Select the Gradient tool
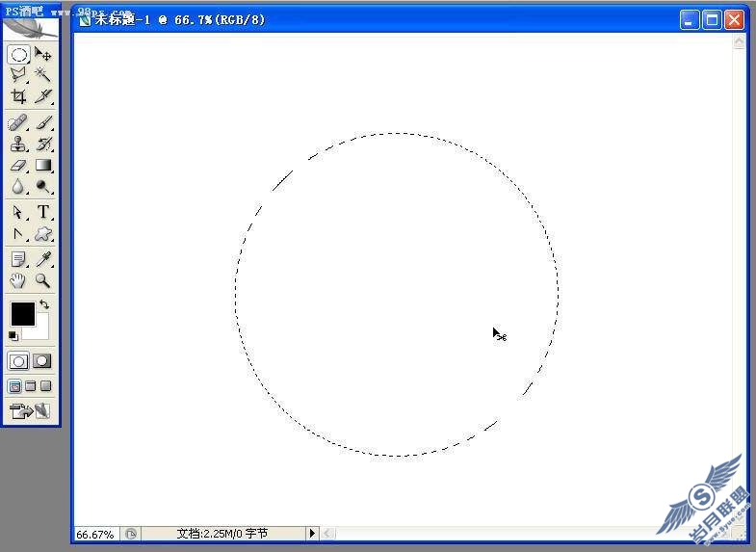The height and width of the screenshot is (552, 756). (43, 166)
